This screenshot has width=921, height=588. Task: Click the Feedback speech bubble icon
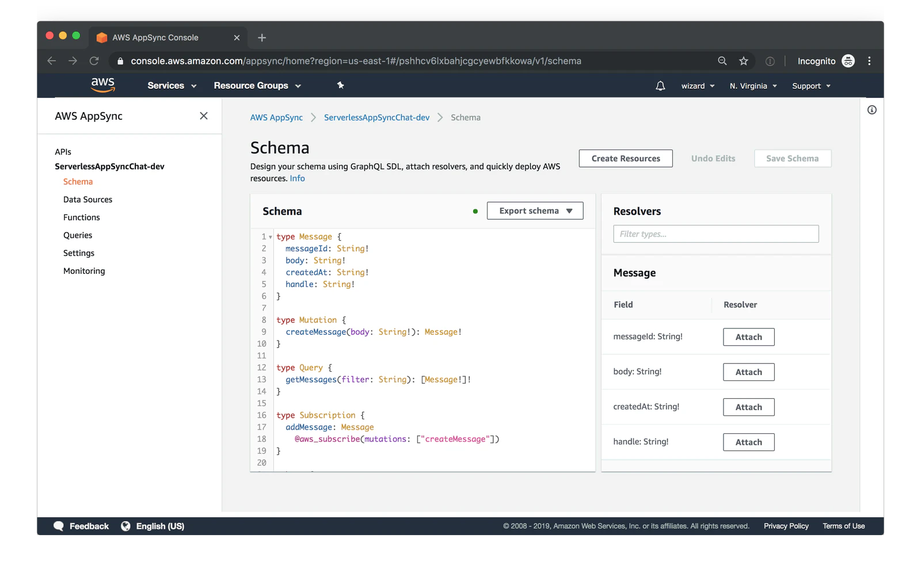59,525
